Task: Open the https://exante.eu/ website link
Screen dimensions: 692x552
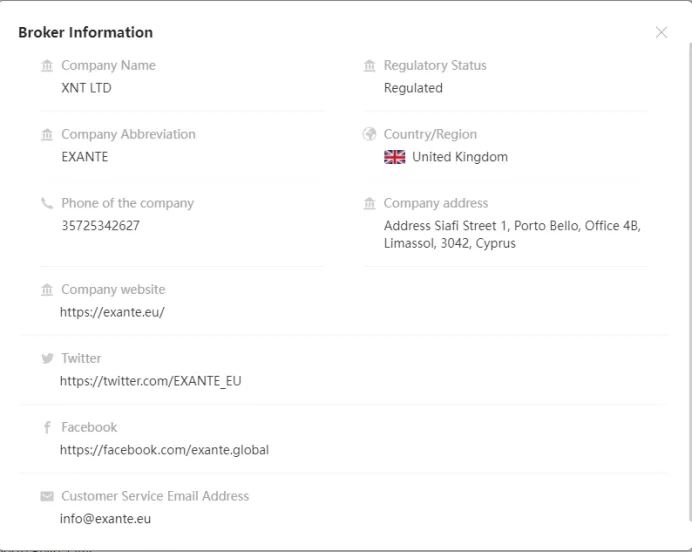Action: (x=113, y=312)
